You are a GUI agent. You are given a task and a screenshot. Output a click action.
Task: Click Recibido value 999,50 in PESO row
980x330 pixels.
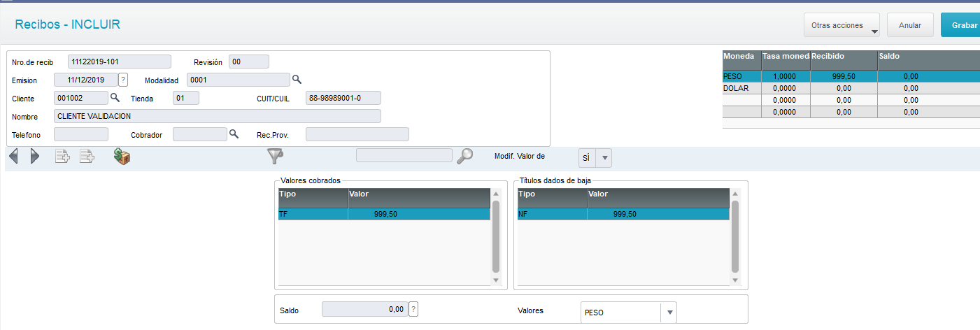click(844, 77)
